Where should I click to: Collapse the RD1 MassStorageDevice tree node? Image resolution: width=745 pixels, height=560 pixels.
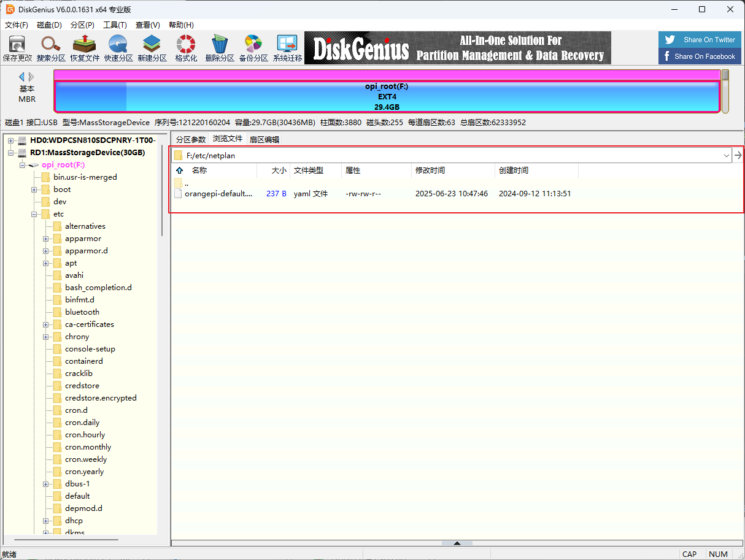(x=10, y=153)
